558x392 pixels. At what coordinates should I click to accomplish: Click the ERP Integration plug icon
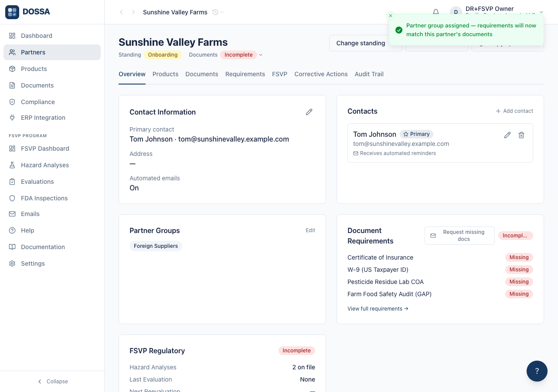tap(12, 118)
